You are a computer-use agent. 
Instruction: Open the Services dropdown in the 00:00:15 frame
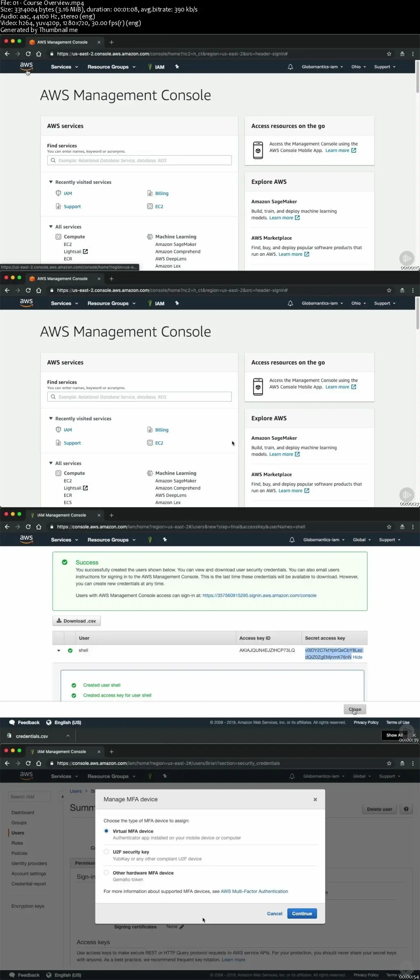[64, 67]
